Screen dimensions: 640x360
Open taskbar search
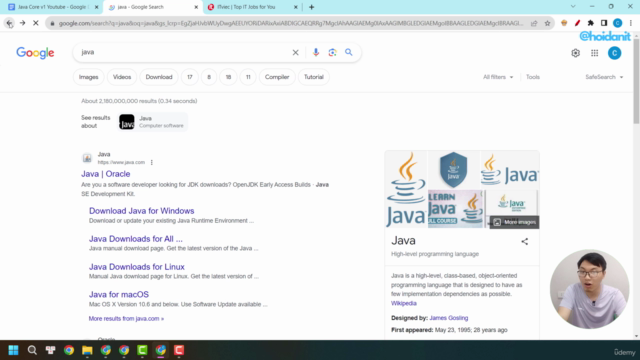[32, 350]
